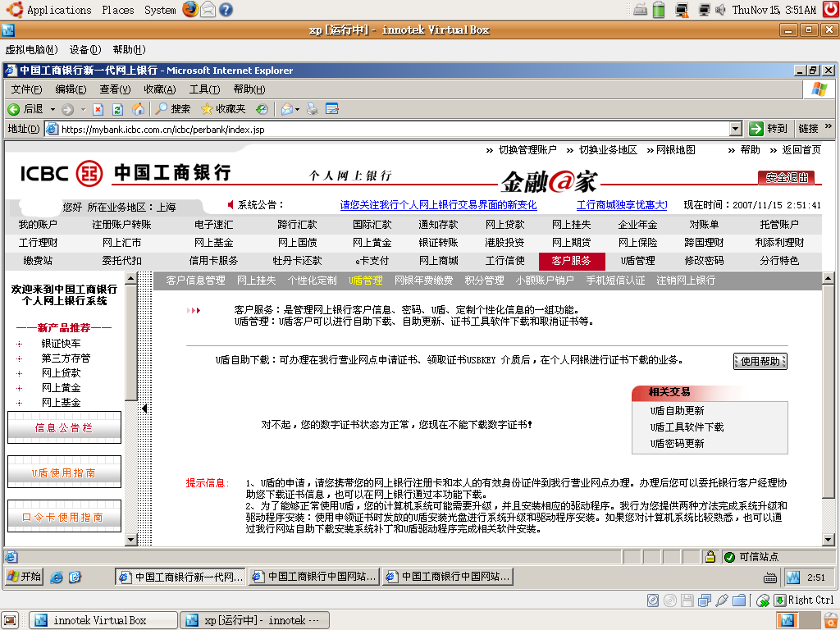
Task: Click the 可信站点 trusted zone status entry
Action: 753,557
